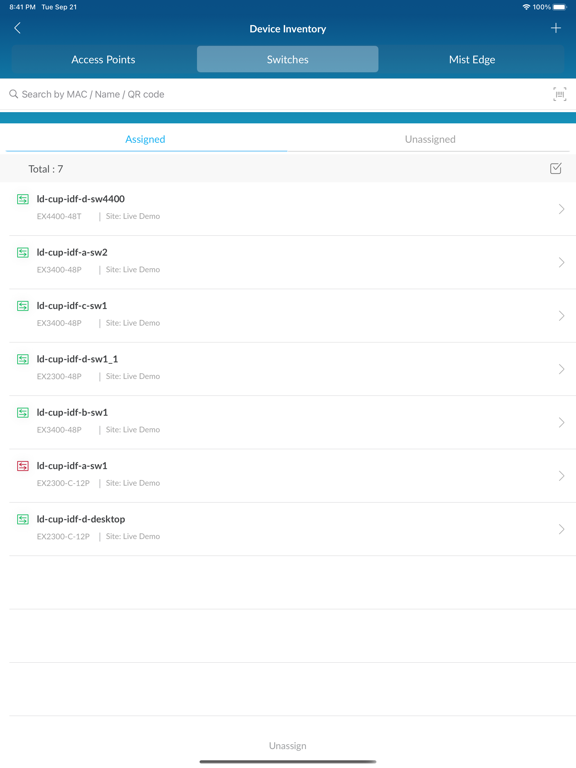This screenshot has height=768, width=576.
Task: Show the Assigned devices tab
Action: (x=145, y=139)
